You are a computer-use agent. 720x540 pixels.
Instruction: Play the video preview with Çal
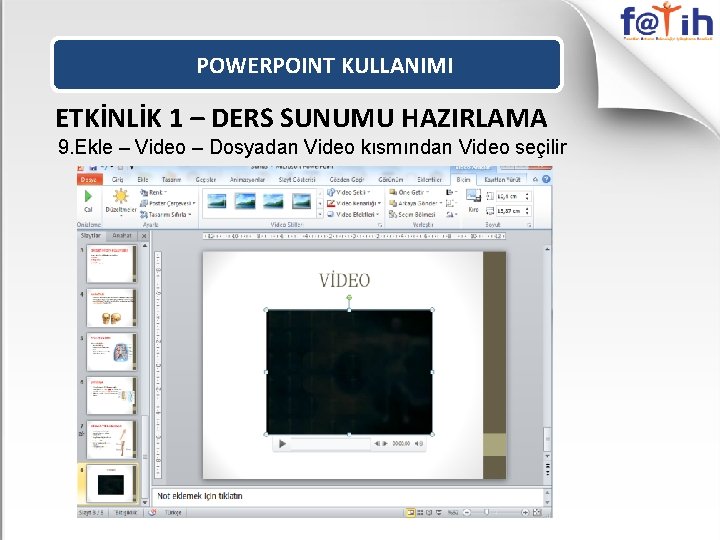click(x=88, y=201)
